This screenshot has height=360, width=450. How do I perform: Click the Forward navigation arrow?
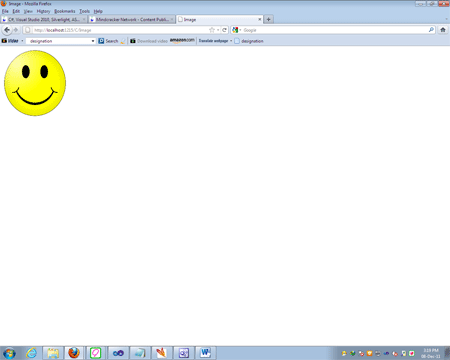16,30
